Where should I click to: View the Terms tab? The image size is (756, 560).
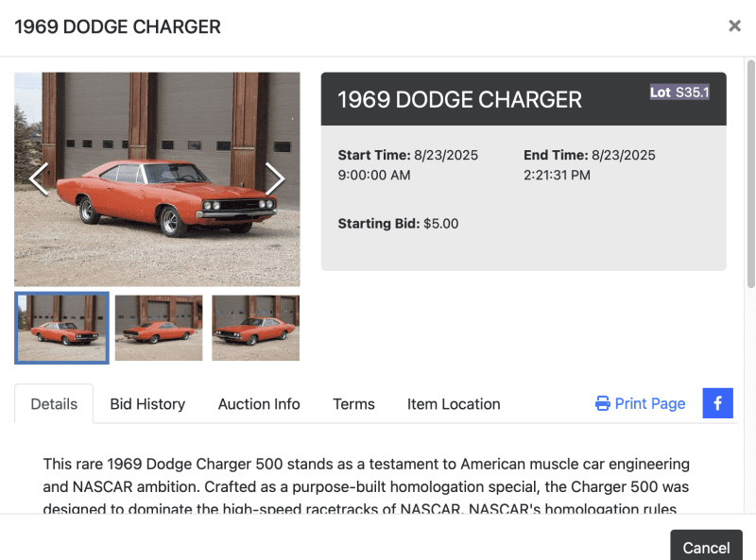click(x=353, y=404)
